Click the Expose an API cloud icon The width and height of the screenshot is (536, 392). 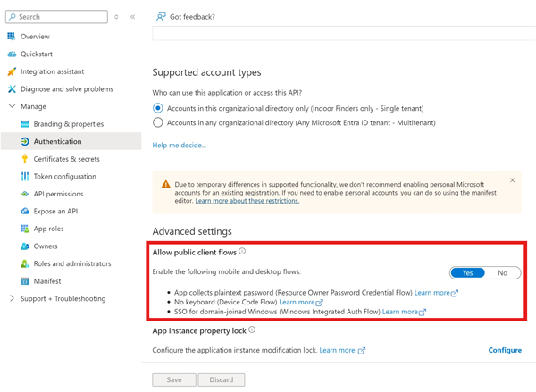25,212
